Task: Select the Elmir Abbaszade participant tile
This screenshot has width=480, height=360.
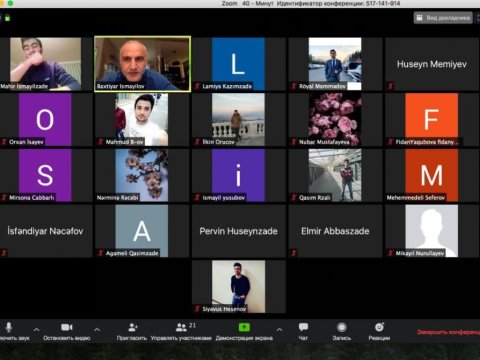Action: point(335,231)
